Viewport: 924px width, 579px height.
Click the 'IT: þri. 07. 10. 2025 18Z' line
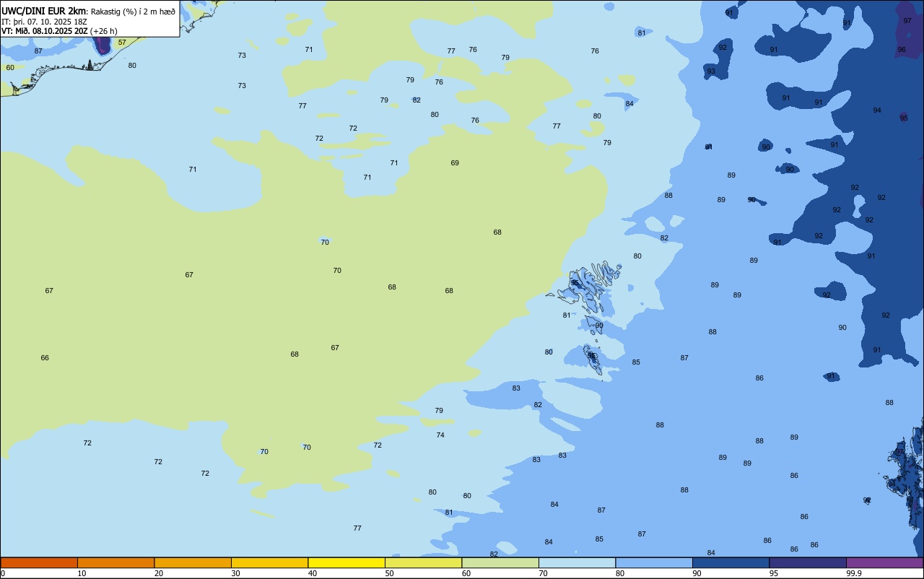click(x=44, y=22)
